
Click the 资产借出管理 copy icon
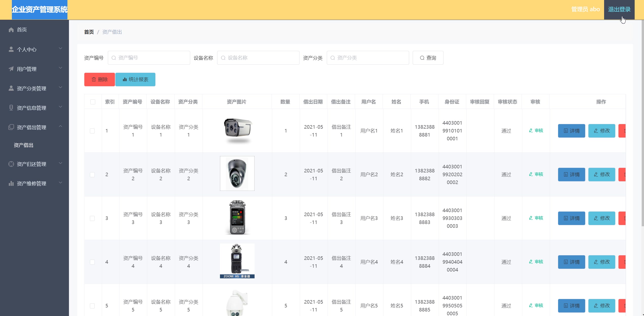(11, 127)
